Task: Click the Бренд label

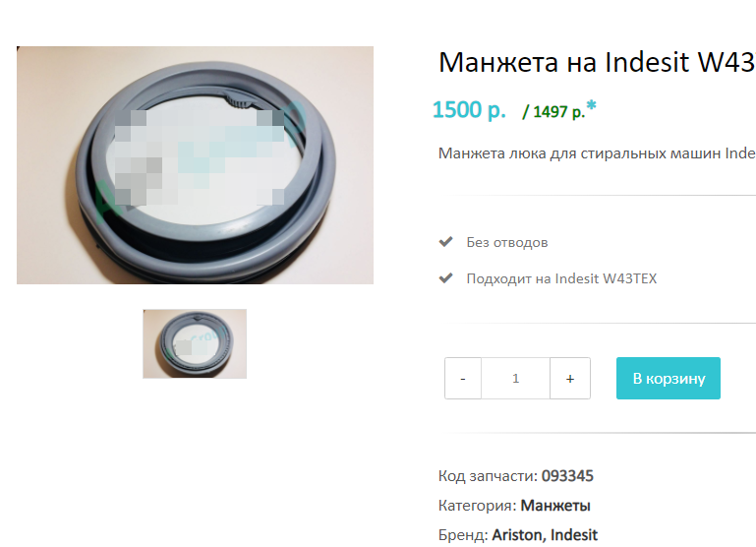Action: tap(463, 535)
